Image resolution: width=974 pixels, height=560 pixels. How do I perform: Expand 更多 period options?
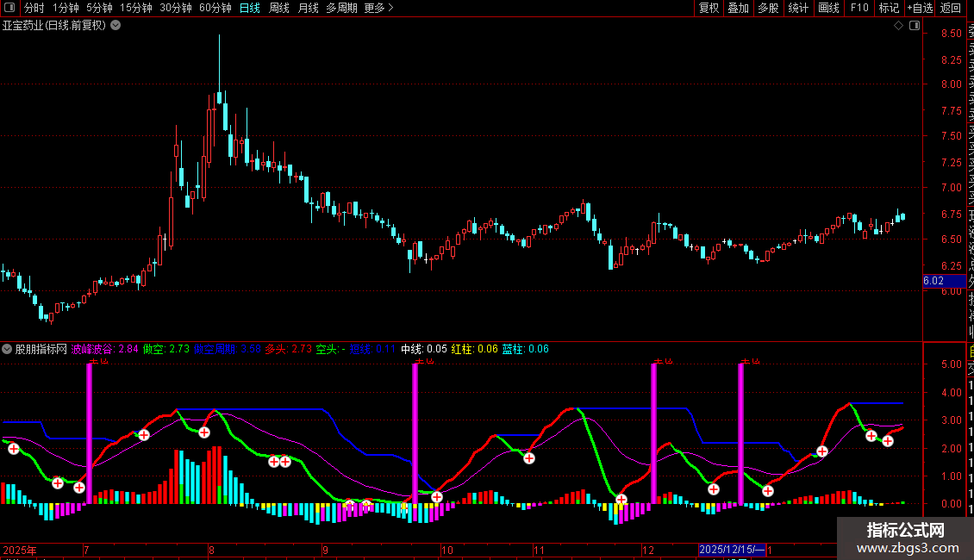coord(378,8)
